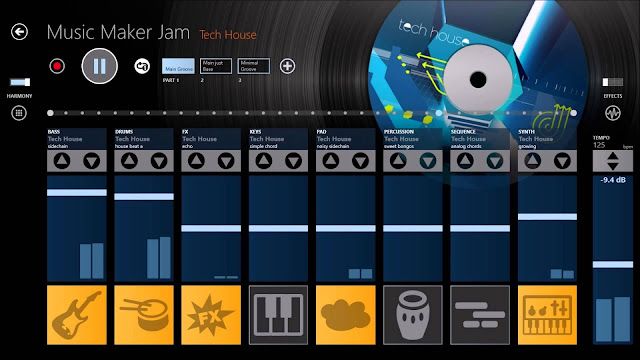
Task: Select next Bass loop with down arrow
Action: point(92,161)
